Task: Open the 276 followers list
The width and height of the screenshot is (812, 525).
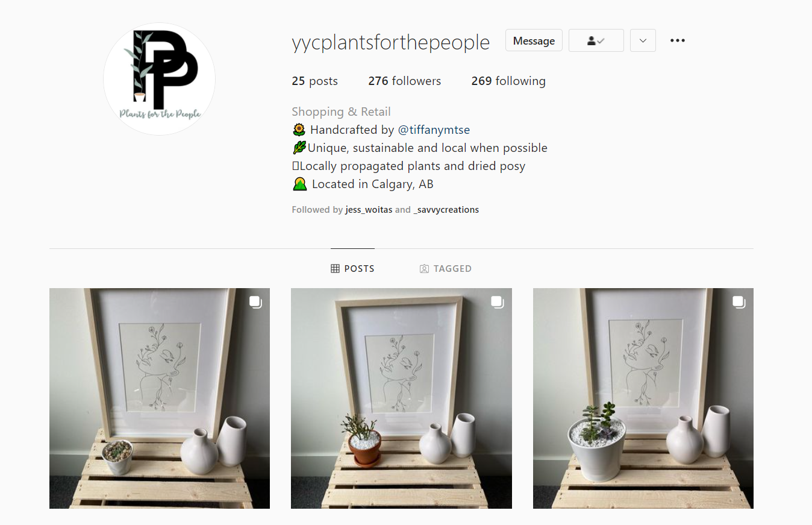Action: [404, 81]
